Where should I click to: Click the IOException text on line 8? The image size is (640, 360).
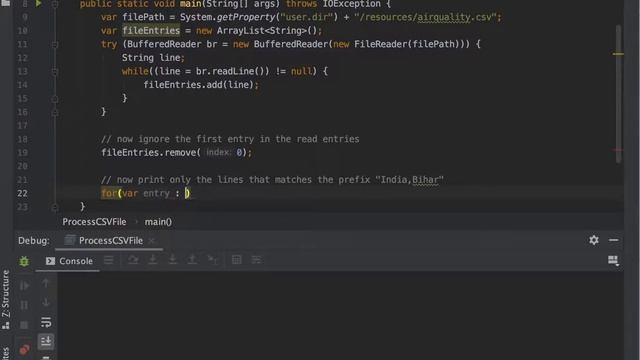point(351,4)
